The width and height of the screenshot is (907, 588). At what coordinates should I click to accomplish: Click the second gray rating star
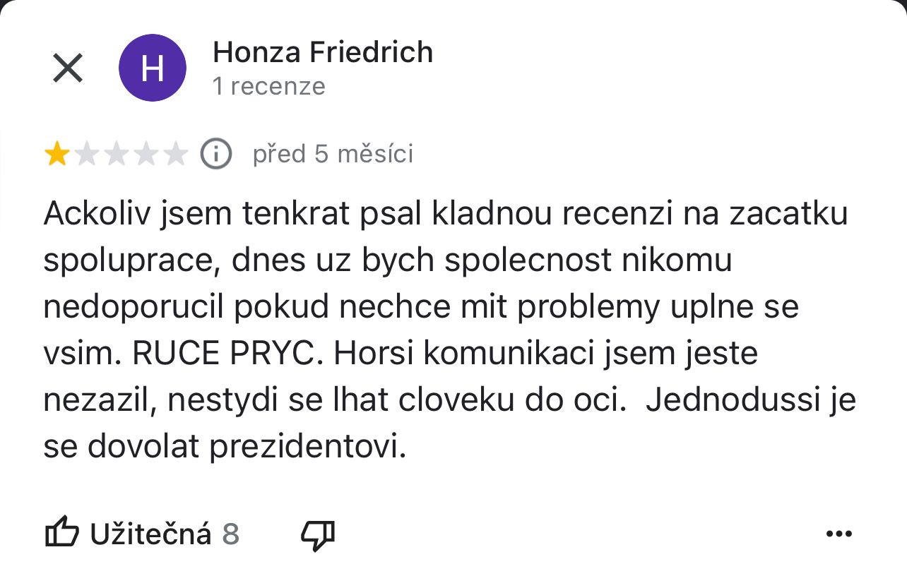(x=86, y=154)
